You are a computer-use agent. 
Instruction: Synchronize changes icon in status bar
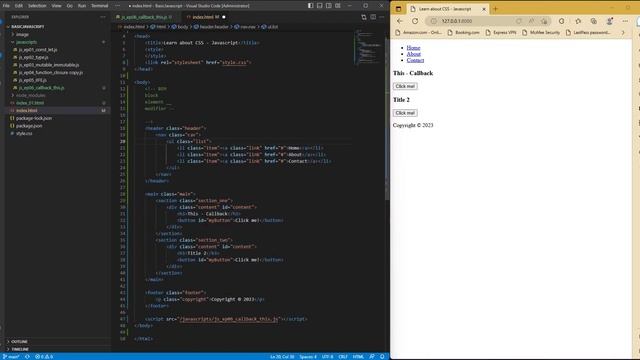pos(27,357)
